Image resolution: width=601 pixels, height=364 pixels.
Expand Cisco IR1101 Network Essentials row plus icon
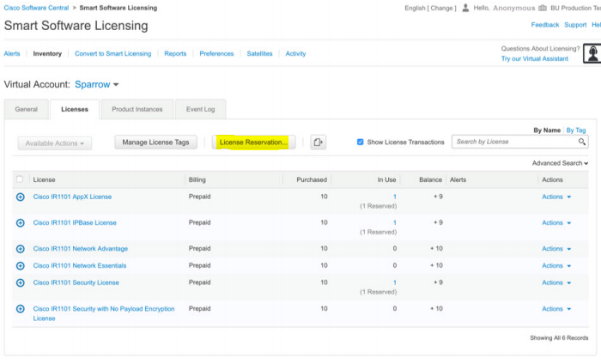[21, 266]
